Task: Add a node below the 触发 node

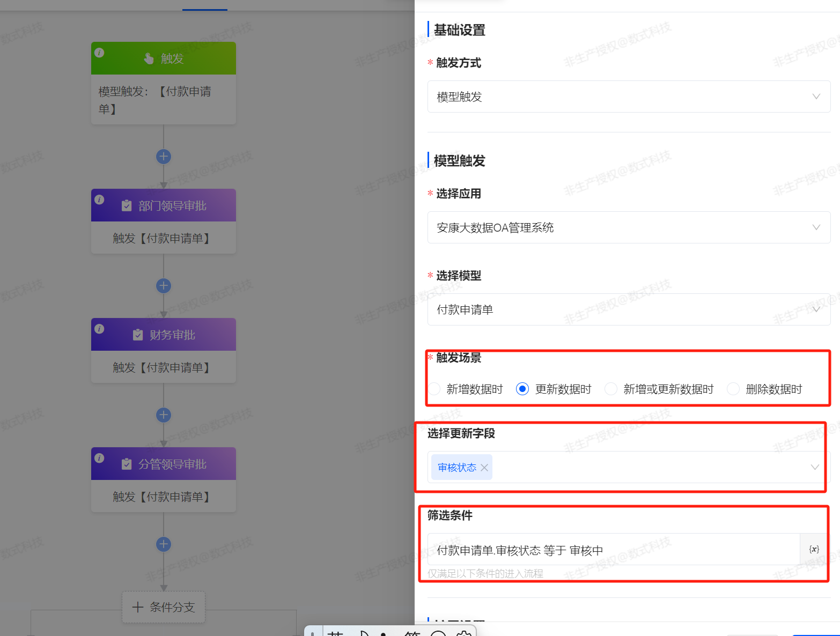Action: pyautogui.click(x=164, y=157)
